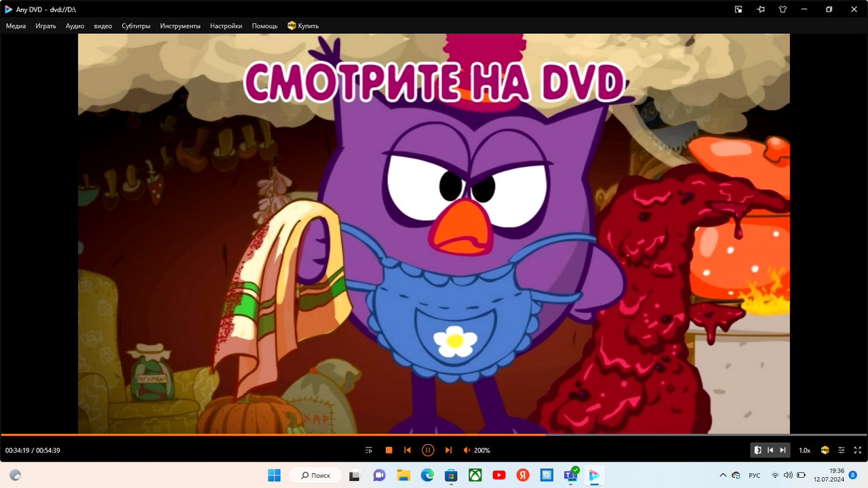Skip to the previous chapter (orange)
868x488 pixels.
point(408,450)
